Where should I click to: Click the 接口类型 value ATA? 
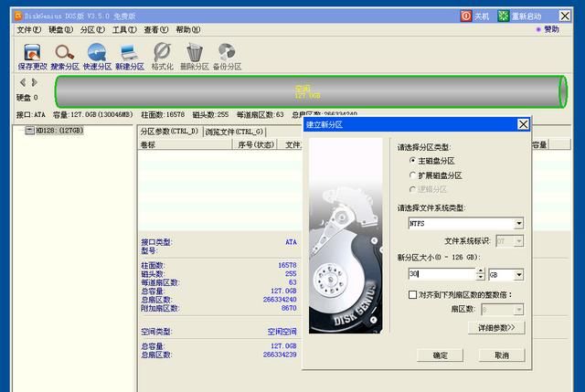coord(291,242)
